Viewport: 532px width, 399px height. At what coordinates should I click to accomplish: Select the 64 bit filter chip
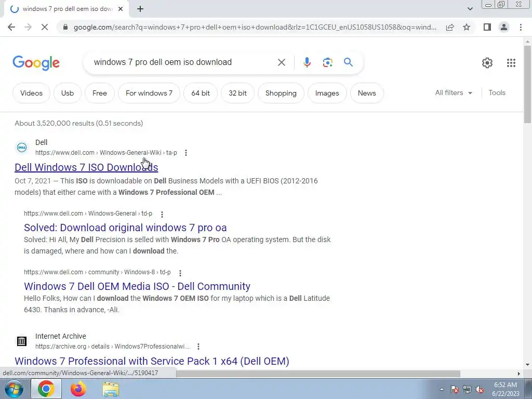(x=201, y=93)
